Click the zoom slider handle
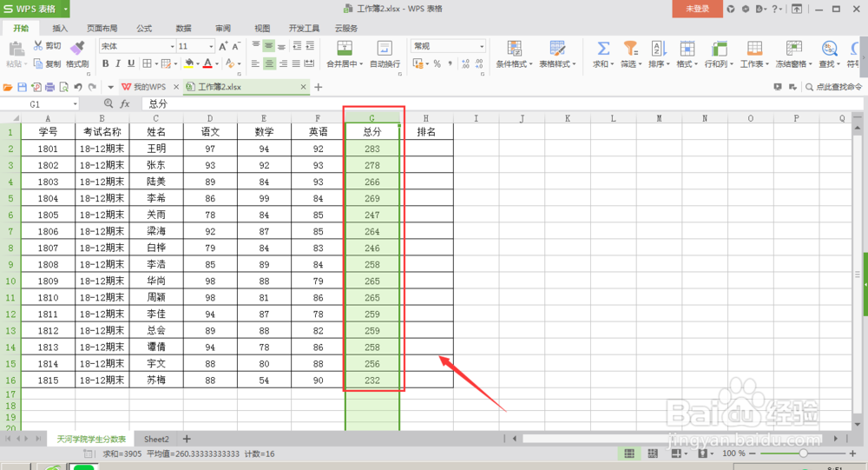 (x=803, y=453)
